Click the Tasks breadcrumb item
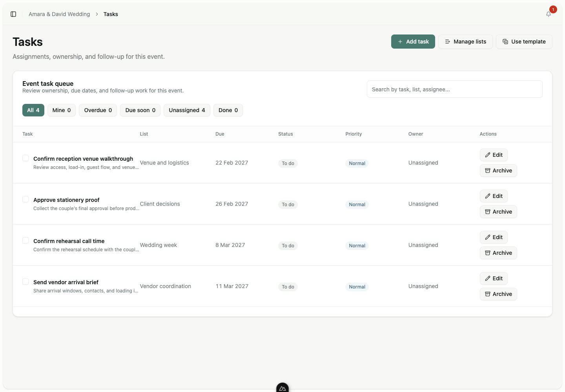Image resolution: width=565 pixels, height=392 pixels. click(x=111, y=14)
